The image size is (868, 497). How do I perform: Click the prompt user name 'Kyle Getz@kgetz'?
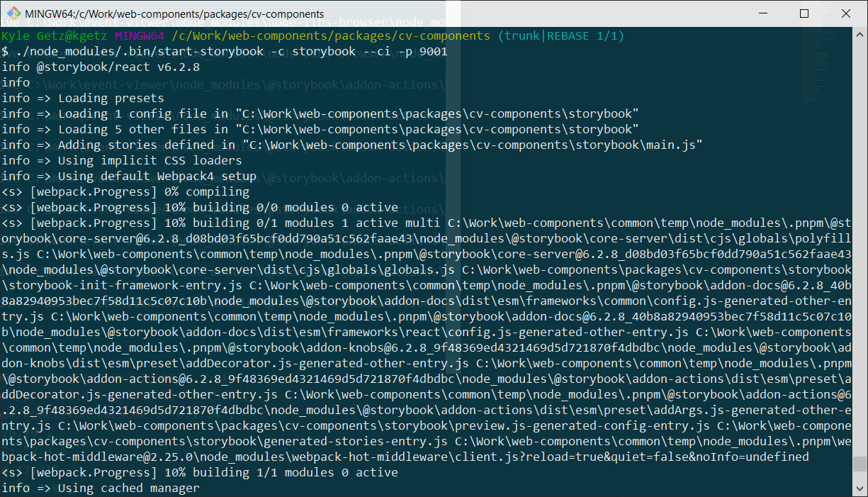[x=55, y=35]
